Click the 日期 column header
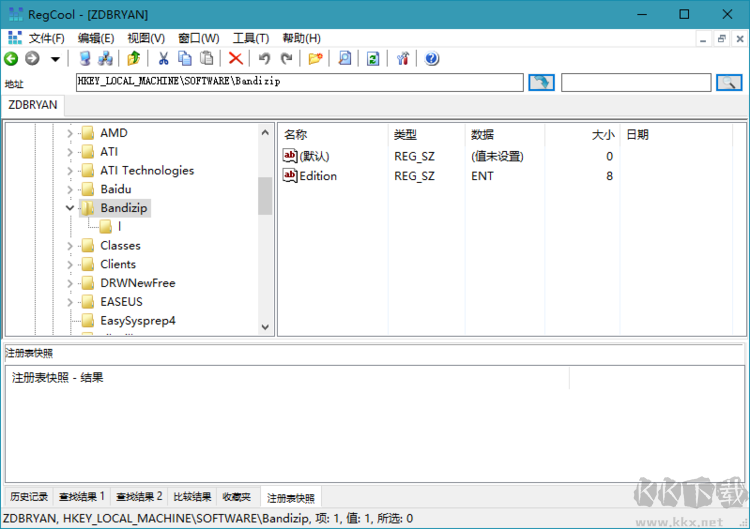 pos(676,135)
